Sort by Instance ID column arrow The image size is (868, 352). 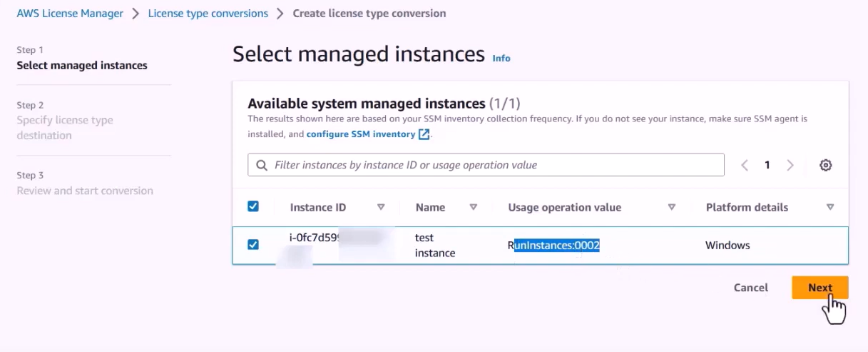[381, 207]
